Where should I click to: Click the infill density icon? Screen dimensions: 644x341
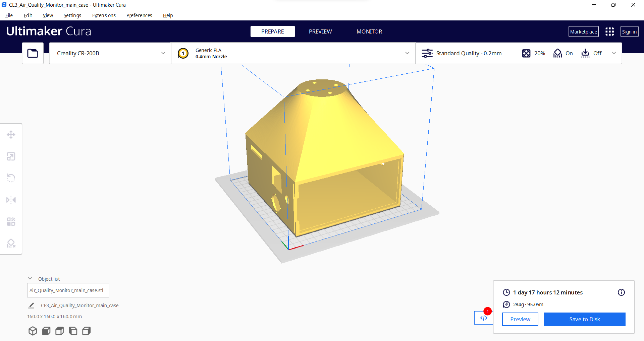pyautogui.click(x=526, y=53)
